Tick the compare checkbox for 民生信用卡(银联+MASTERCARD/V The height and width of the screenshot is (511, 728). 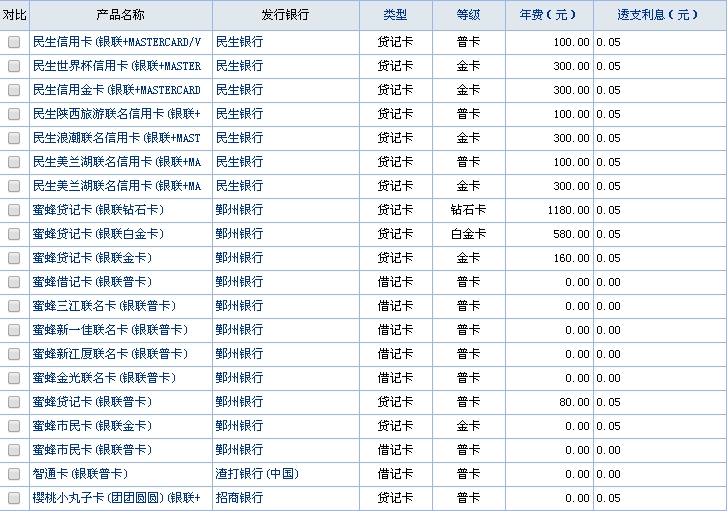click(x=14, y=42)
